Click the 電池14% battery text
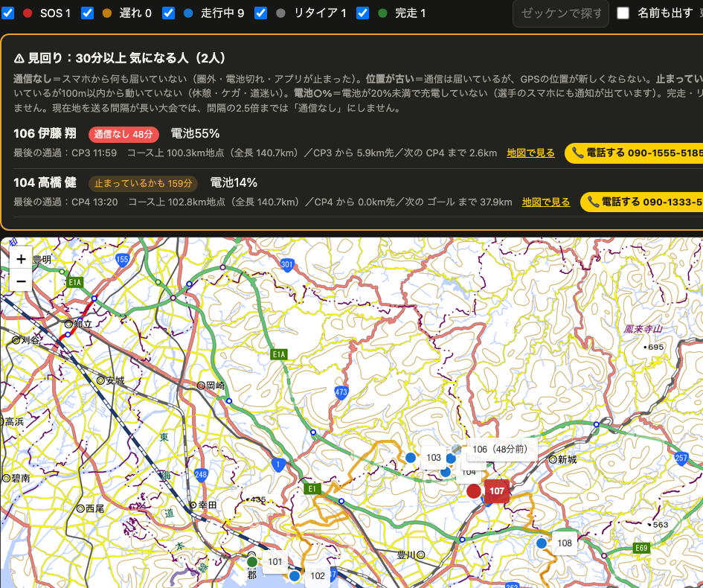The image size is (703, 588). [234, 182]
